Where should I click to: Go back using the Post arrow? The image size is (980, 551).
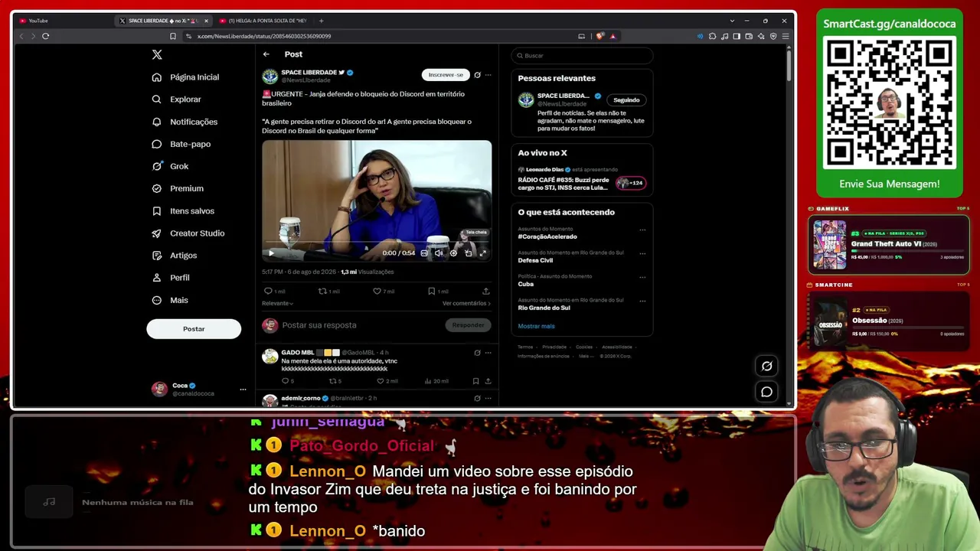pos(266,54)
